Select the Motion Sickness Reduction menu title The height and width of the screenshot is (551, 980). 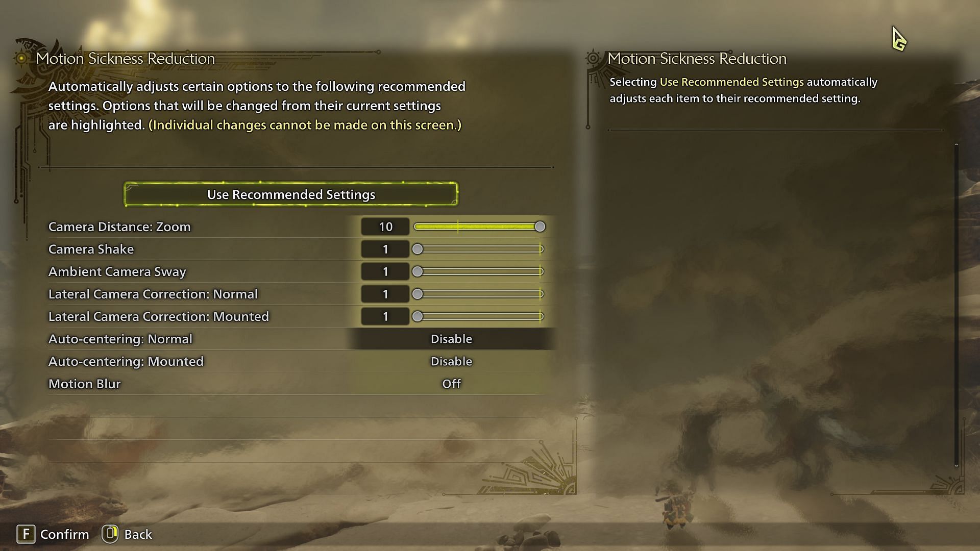125,59
